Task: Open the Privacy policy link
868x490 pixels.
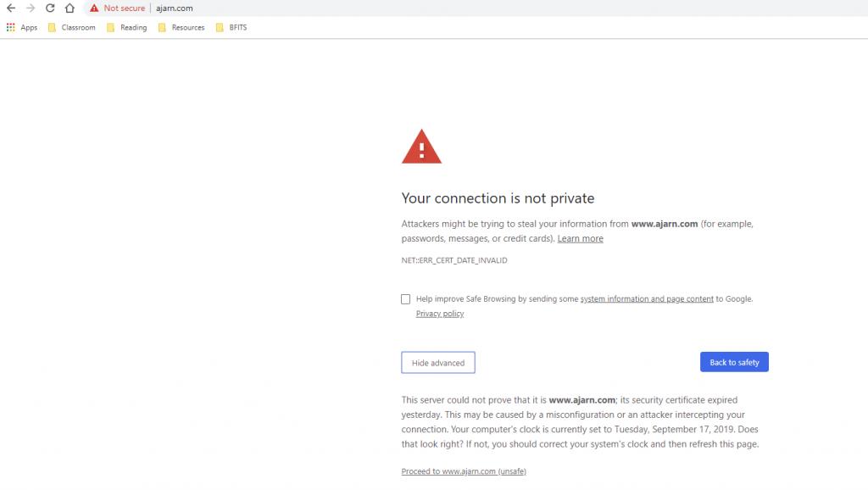Action: (440, 314)
